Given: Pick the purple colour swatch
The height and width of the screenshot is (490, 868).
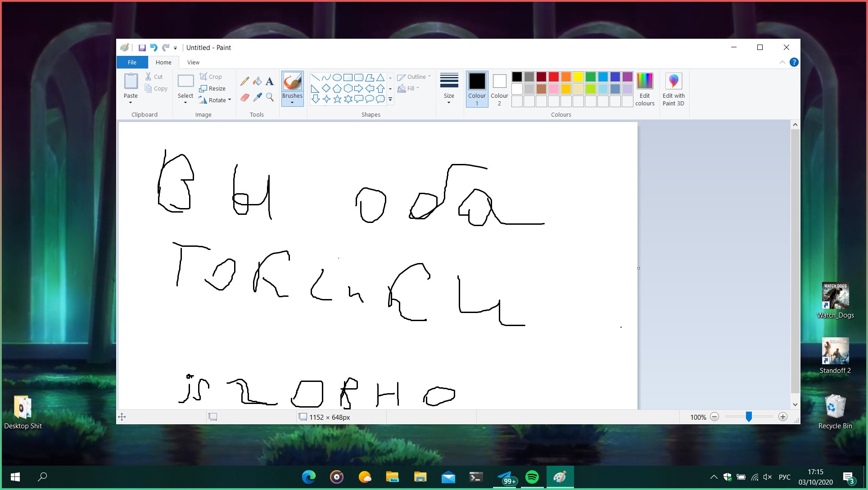Looking at the screenshot, I should point(627,77).
